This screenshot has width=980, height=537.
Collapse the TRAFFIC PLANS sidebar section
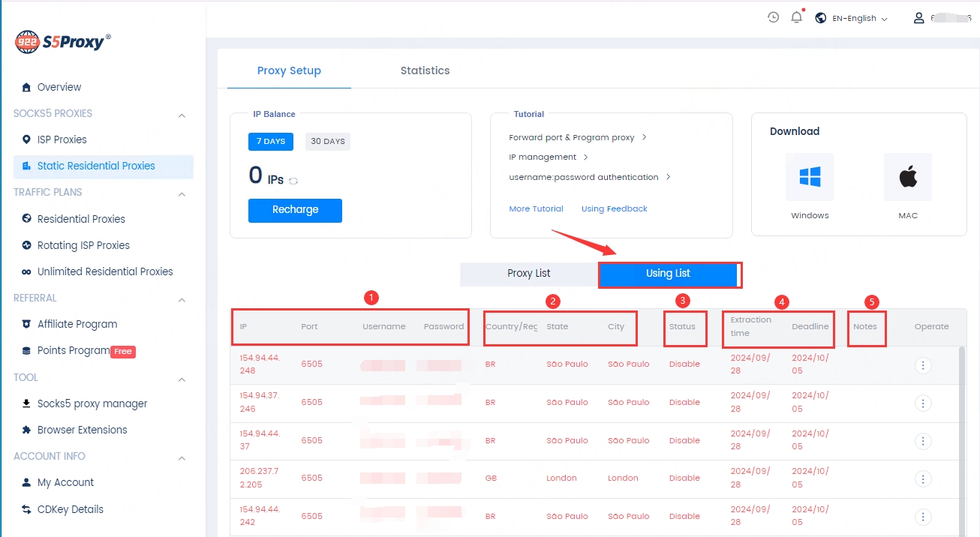[x=182, y=193]
